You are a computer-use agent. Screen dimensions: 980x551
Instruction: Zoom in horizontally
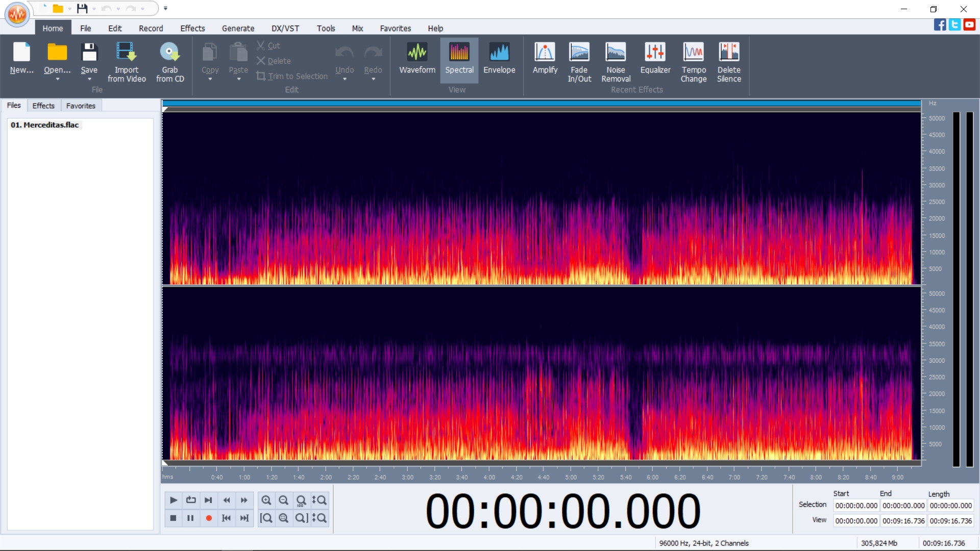(x=266, y=500)
